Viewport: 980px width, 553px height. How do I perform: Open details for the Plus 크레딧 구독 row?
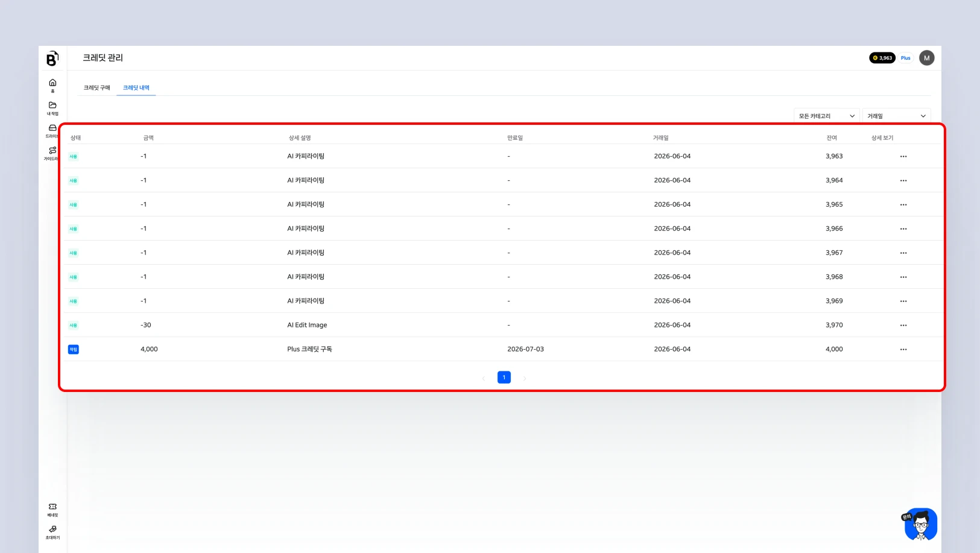903,349
